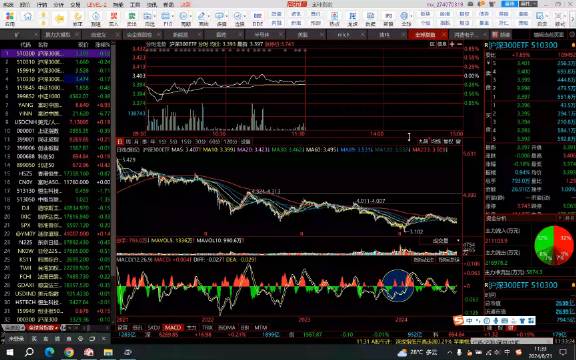Open the 行情 menu
The width and height of the screenshot is (576, 360).
coord(42,4)
